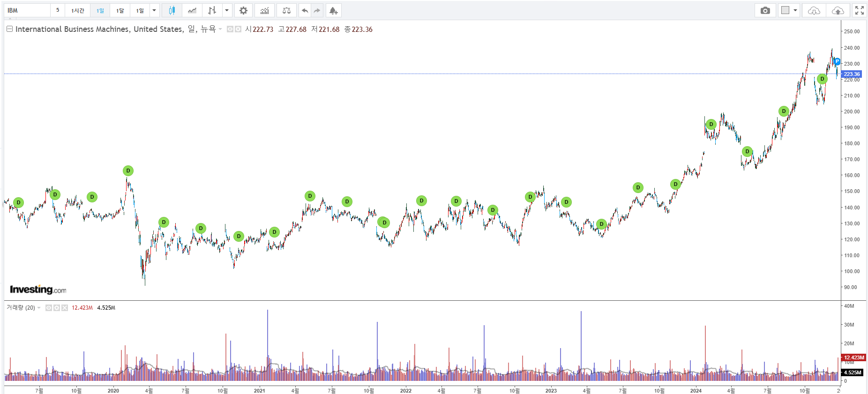The height and width of the screenshot is (394, 868).
Task: Add a price alert with bell icon
Action: tap(333, 10)
